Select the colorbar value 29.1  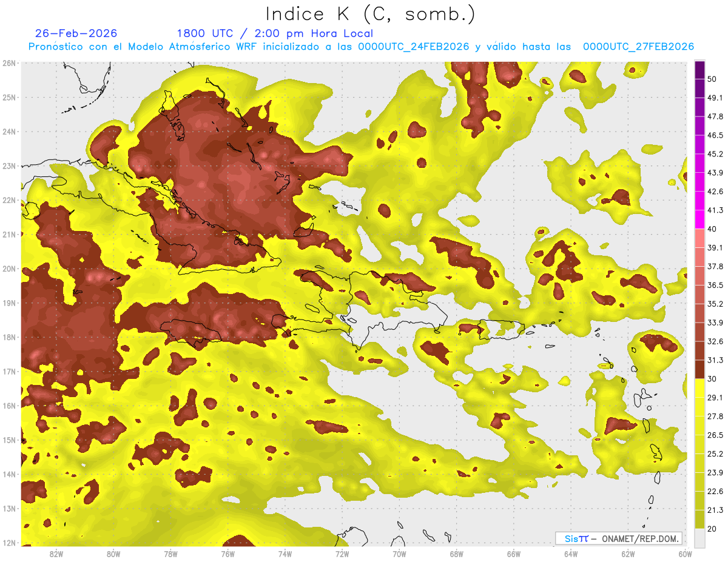click(x=715, y=398)
